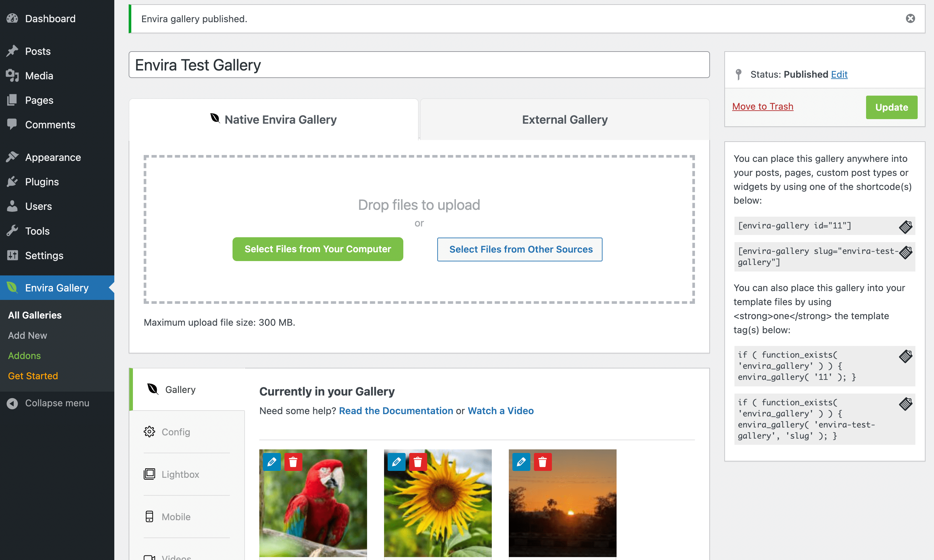The image size is (934, 560).
Task: Open the Mobile settings tab
Action: pos(176,517)
